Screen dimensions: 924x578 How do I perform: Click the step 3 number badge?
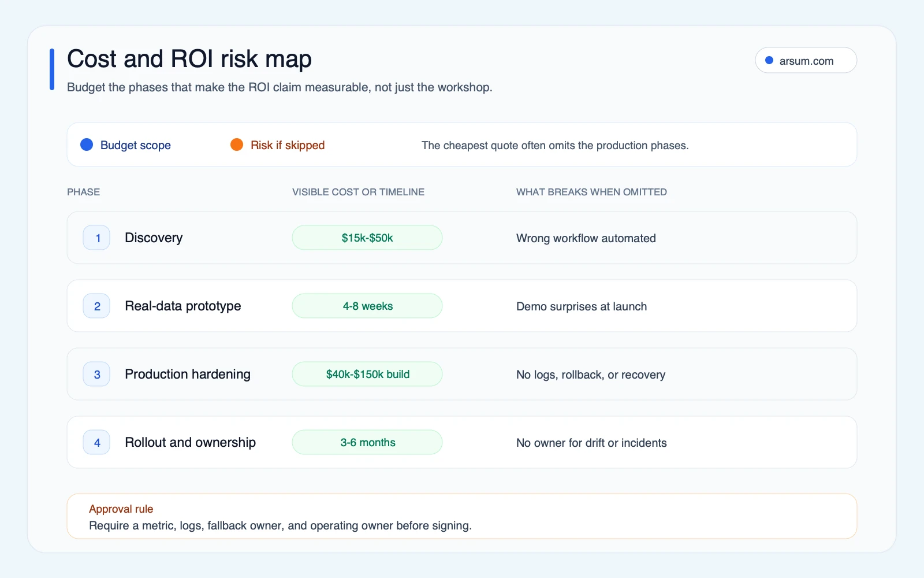point(96,374)
